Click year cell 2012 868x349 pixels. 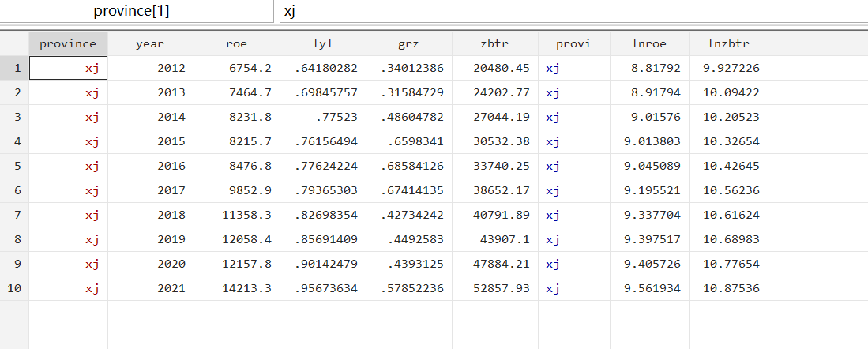pos(151,68)
